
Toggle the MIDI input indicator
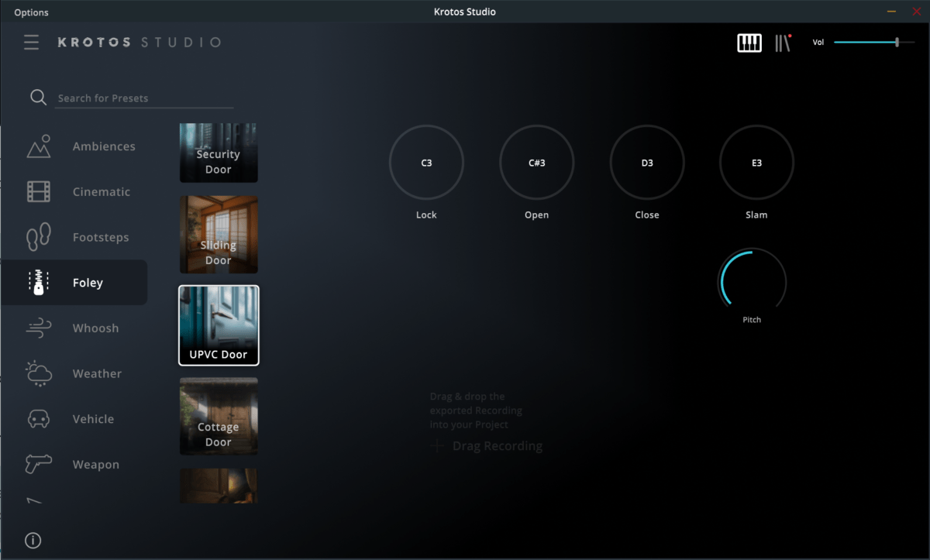click(x=783, y=43)
